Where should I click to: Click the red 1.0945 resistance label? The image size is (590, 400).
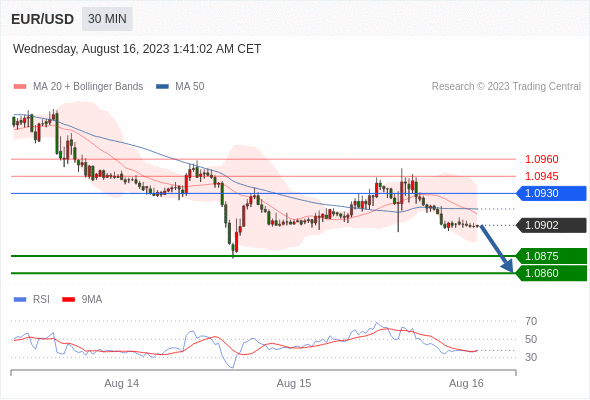point(542,176)
